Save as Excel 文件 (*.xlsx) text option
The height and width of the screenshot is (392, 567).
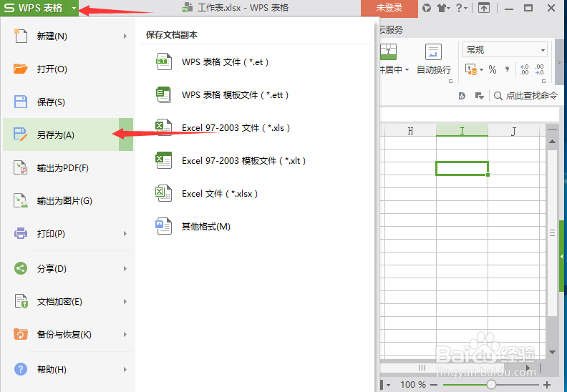tap(220, 194)
